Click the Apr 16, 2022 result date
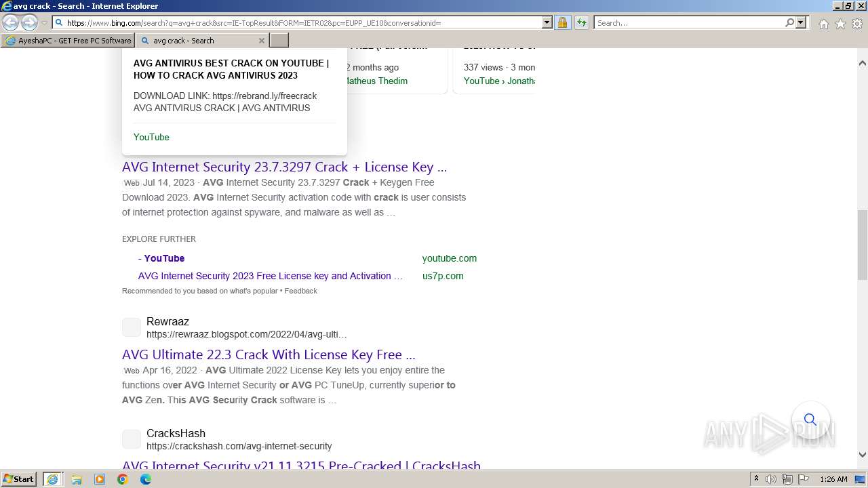The image size is (868, 488). point(170,370)
